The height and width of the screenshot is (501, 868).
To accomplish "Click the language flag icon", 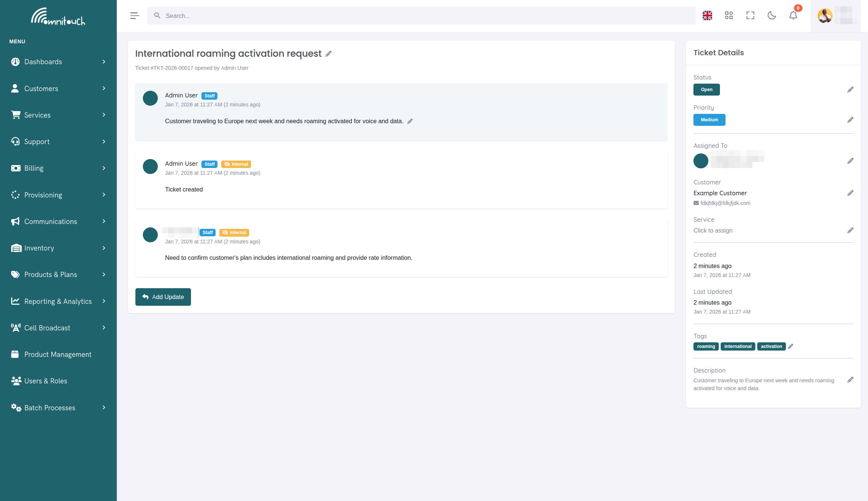I will click(707, 15).
